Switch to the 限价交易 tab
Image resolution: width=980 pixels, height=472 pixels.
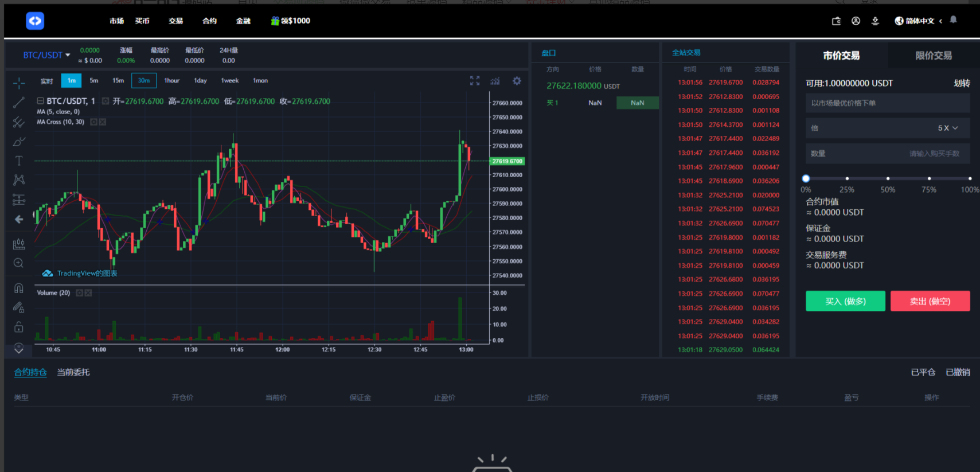click(x=933, y=56)
